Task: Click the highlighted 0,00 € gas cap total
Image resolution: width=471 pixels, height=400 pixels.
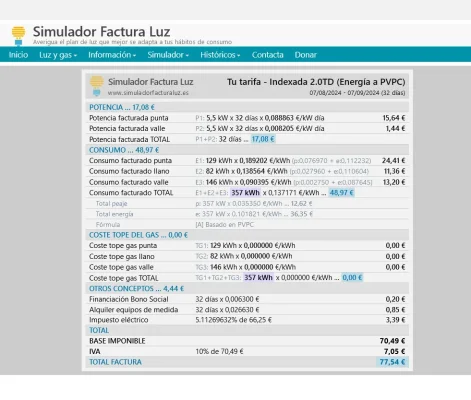Action: tap(352, 278)
